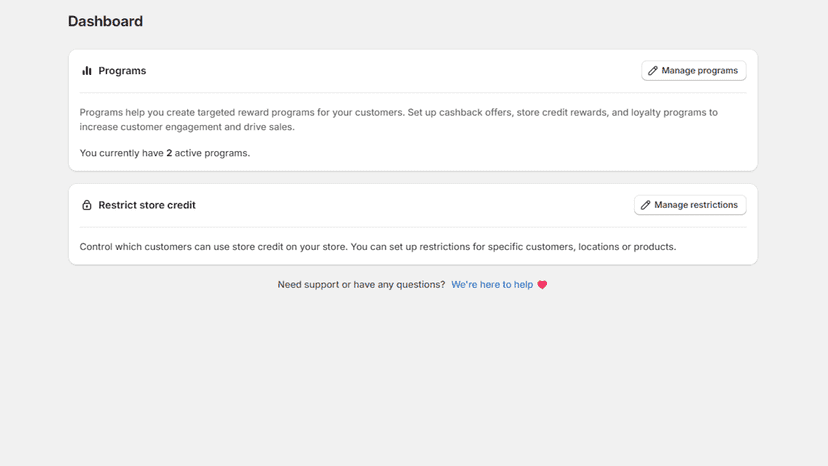
Task: Click the Restrict store credit card title
Action: (147, 205)
